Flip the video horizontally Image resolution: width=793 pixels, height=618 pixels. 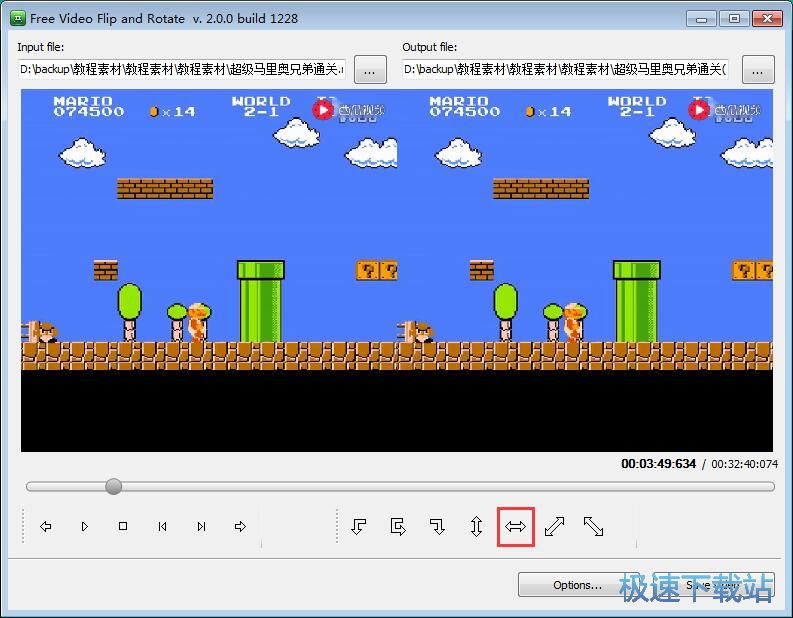tap(515, 526)
